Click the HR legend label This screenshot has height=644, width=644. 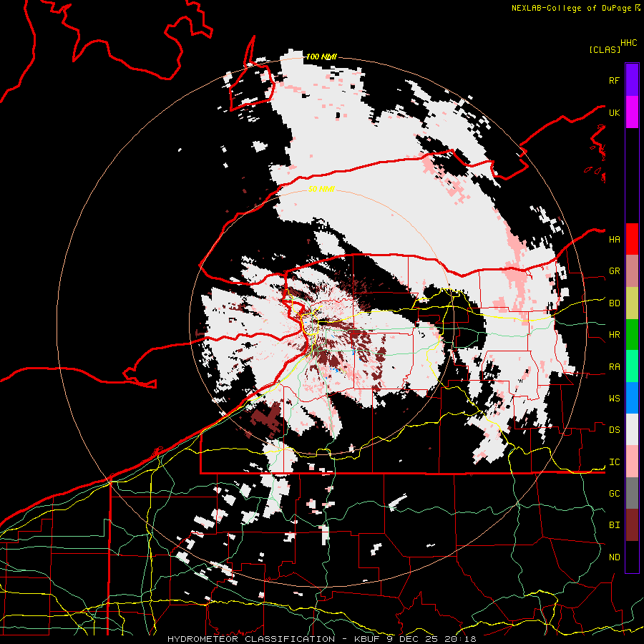tap(614, 334)
